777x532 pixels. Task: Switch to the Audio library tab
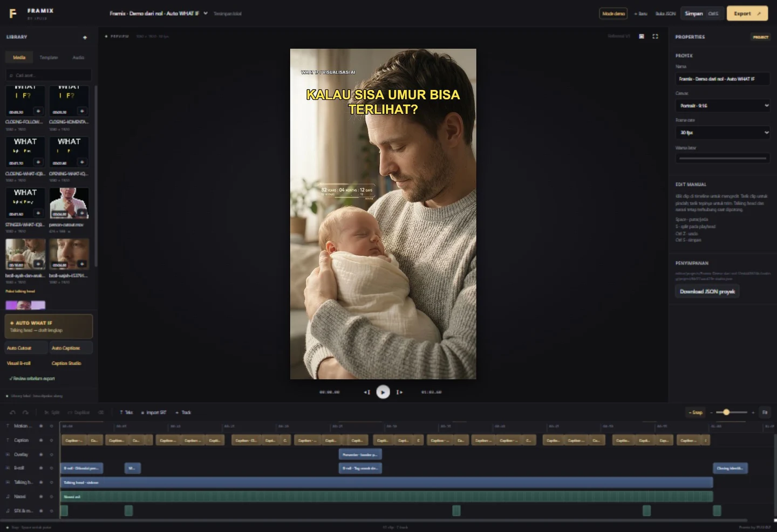click(78, 57)
